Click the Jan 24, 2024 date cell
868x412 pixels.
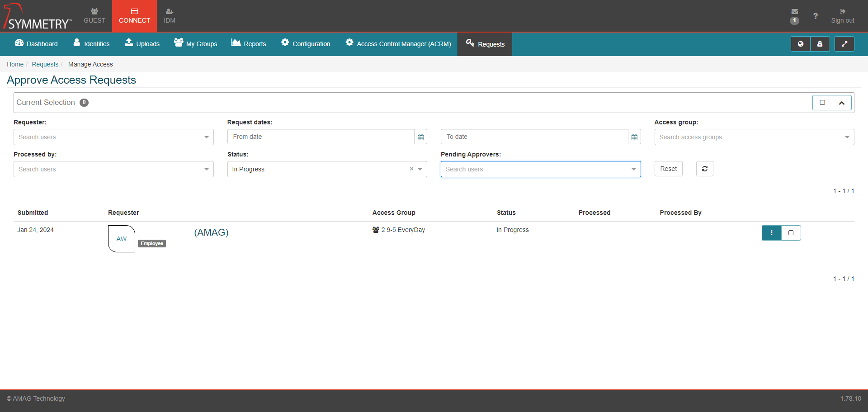(35, 230)
